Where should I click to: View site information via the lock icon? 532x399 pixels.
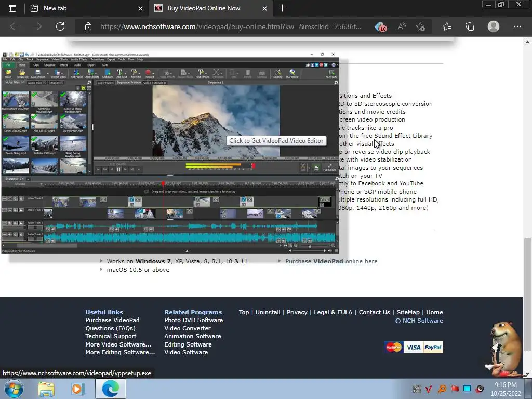(88, 26)
